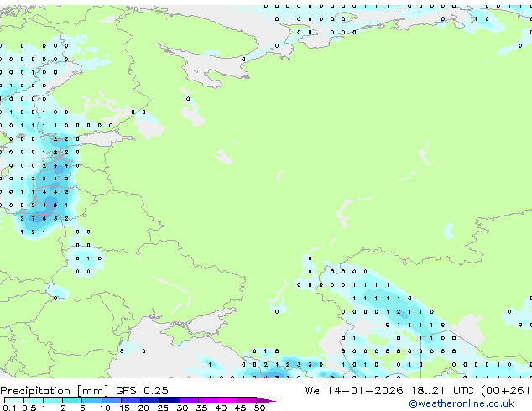
Task: Click the date '14-01-2026' text
Action: 365,391
